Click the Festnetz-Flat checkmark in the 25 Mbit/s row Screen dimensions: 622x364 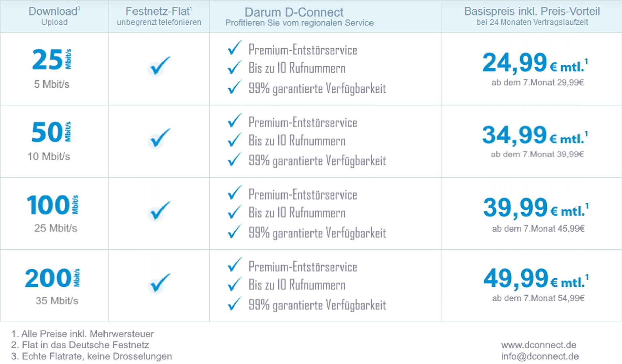pyautogui.click(x=158, y=66)
